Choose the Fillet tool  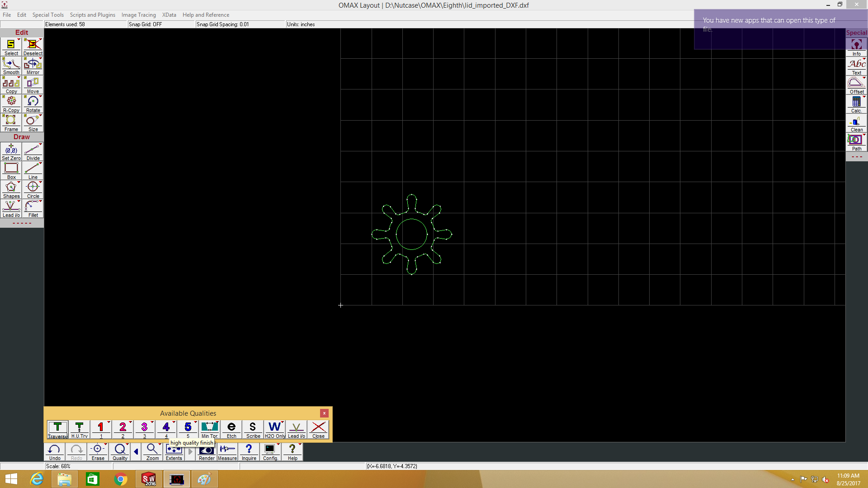pos(33,209)
